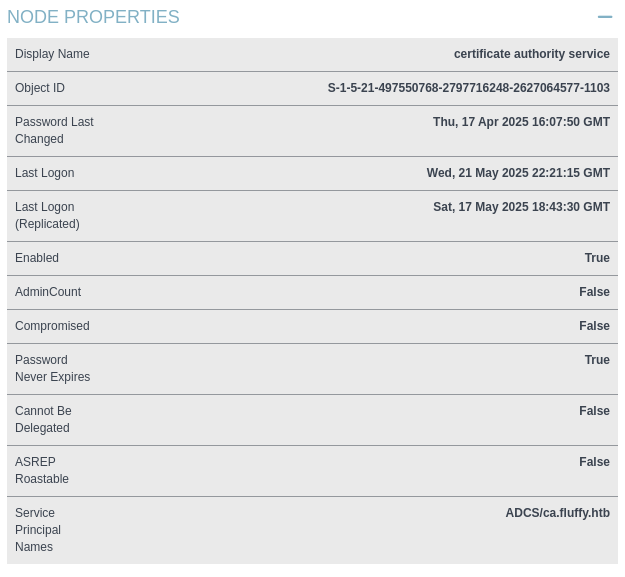The width and height of the screenshot is (625, 577).
Task: Select the Display Name value text
Action: (x=532, y=54)
